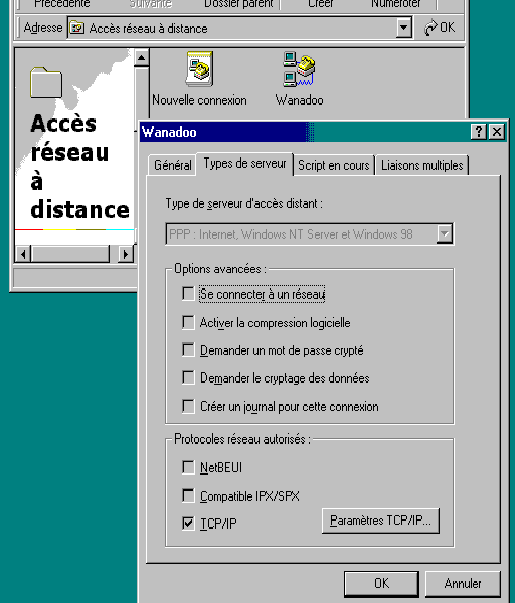Uncheck the TCP/IP protocol checkbox
This screenshot has height=603, width=515.
(188, 523)
